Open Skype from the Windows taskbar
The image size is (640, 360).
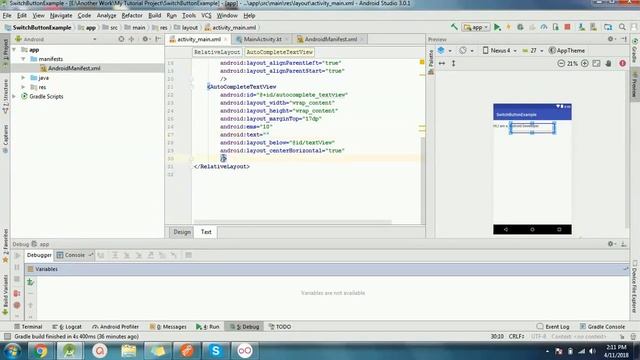tap(216, 351)
